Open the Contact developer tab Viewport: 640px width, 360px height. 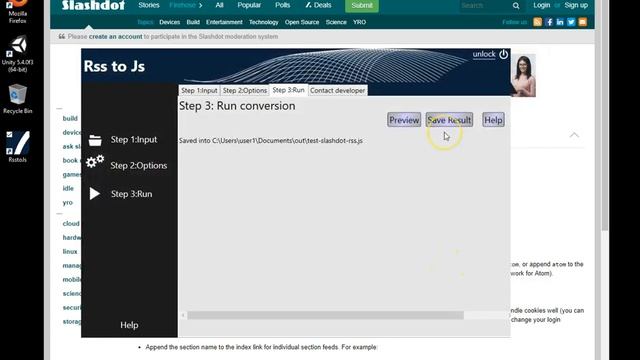tap(338, 91)
